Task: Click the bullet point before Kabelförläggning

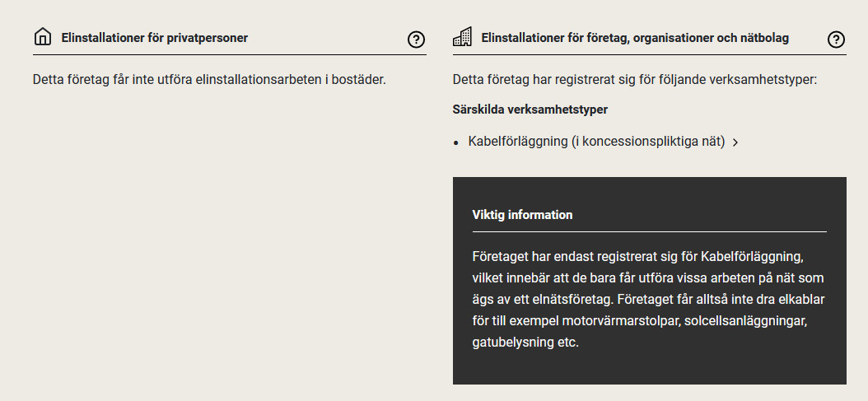Action: pos(455,142)
